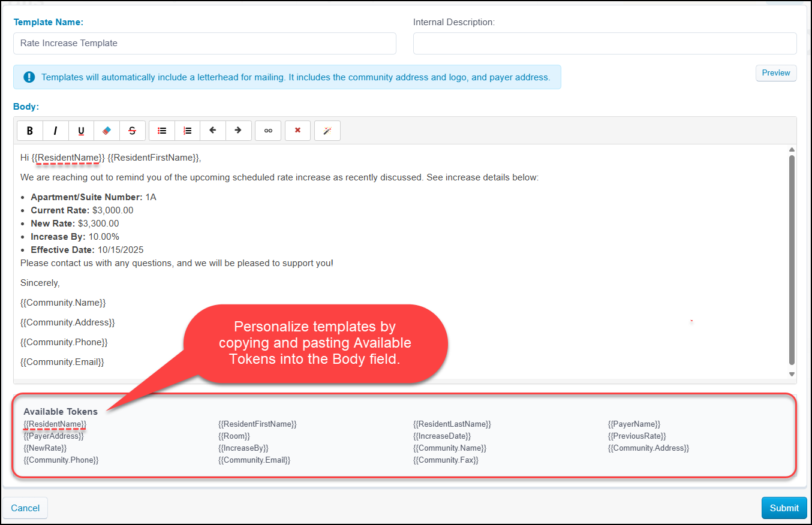Click the Preview button
The image size is (812, 525).
(776, 73)
